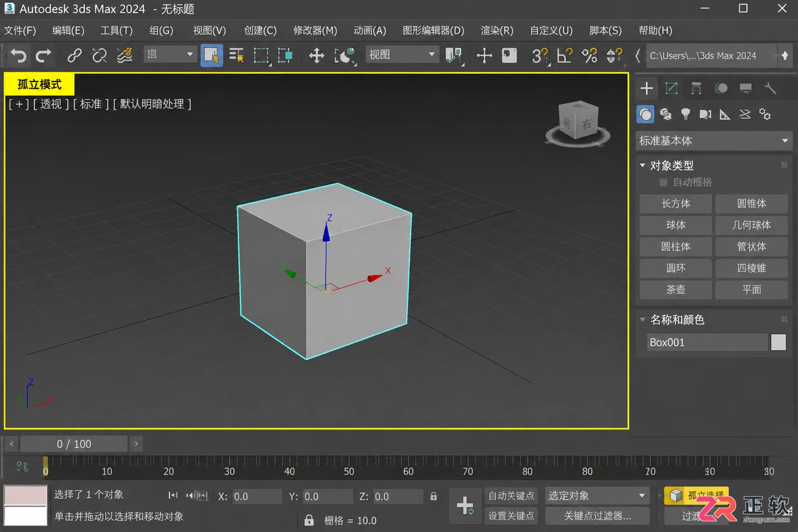Screen dimensions: 798x532
Task: Activate the Select and Rotate tool
Action: (345, 55)
